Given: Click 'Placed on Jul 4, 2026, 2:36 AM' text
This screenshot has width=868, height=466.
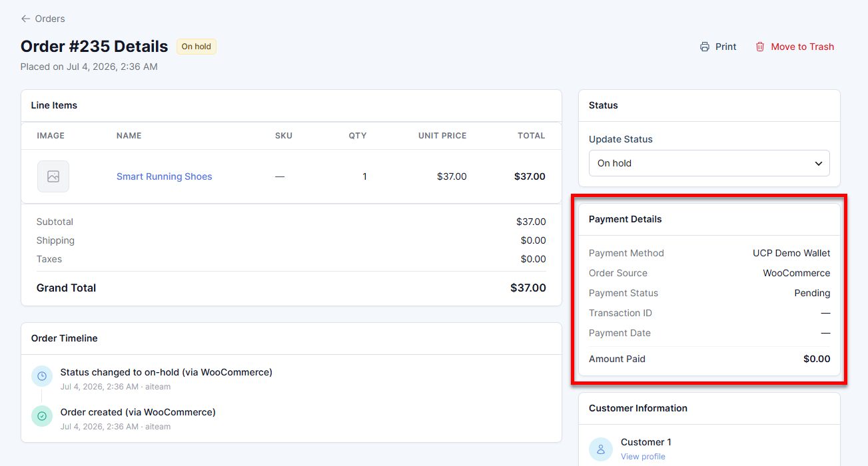Looking at the screenshot, I should click(89, 67).
